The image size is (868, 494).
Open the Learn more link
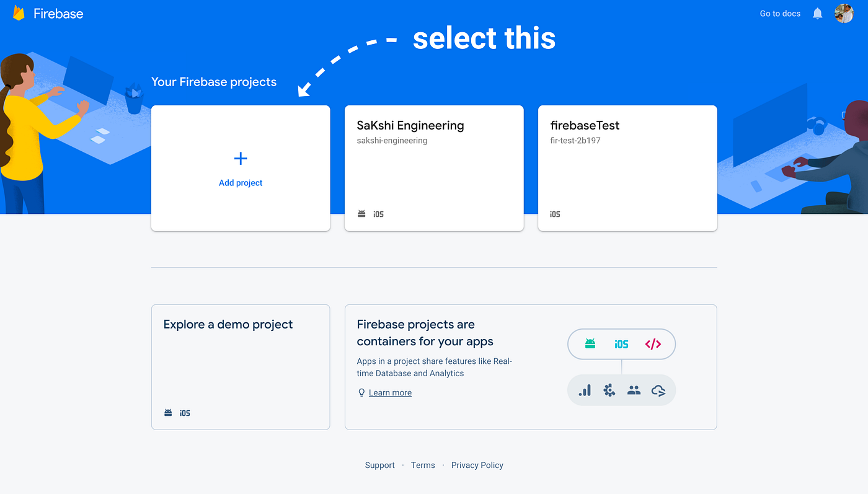pyautogui.click(x=390, y=392)
